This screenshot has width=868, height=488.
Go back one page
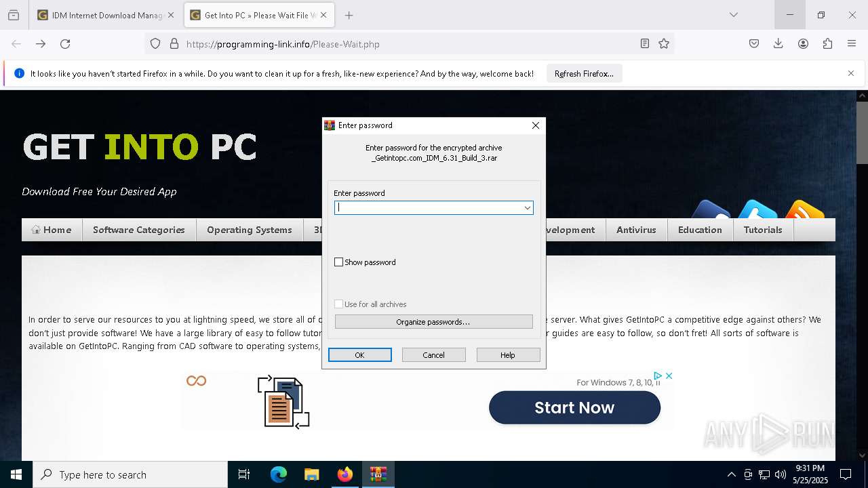16,44
